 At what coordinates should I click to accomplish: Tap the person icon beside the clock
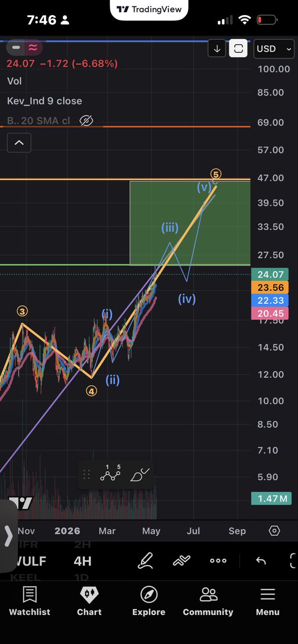click(65, 20)
